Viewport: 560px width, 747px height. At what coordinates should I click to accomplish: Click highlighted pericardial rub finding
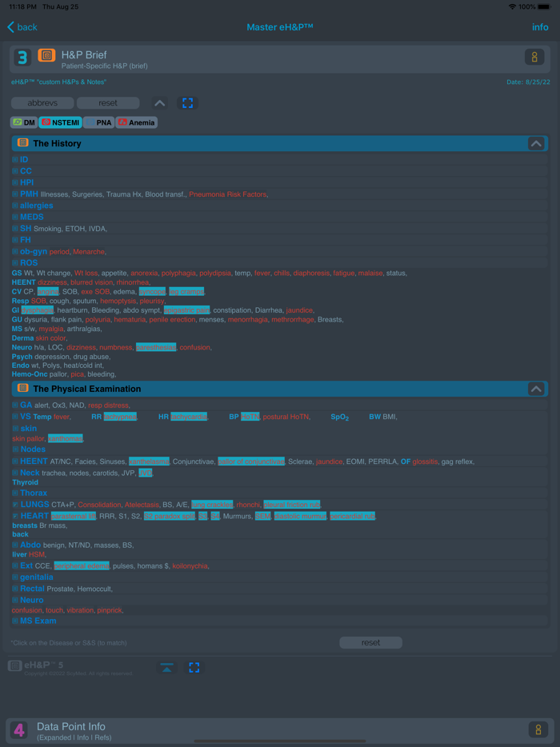coord(352,516)
